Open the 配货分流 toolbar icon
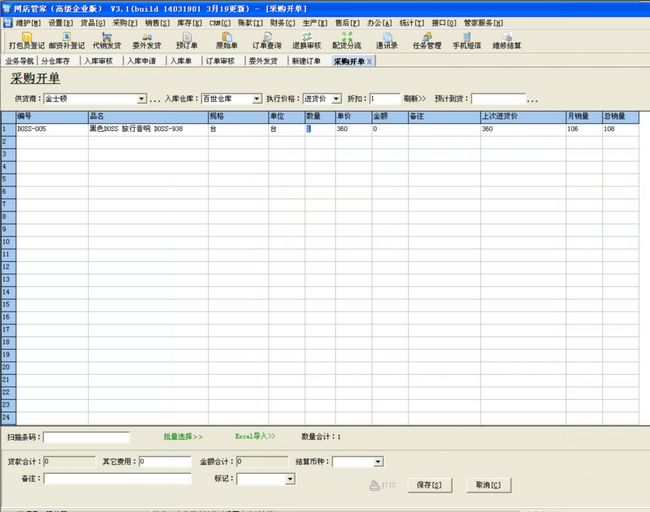Image resolution: width=650 pixels, height=512 pixels. [347, 41]
